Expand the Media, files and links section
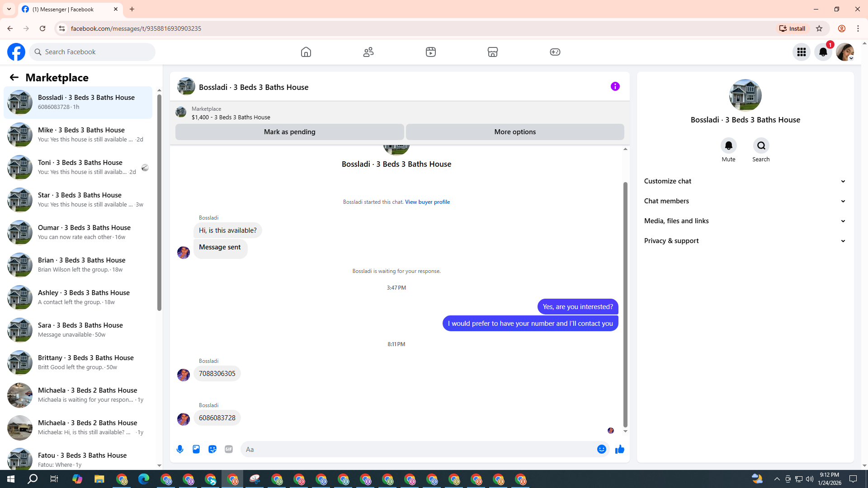The image size is (868, 488). [745, 221]
